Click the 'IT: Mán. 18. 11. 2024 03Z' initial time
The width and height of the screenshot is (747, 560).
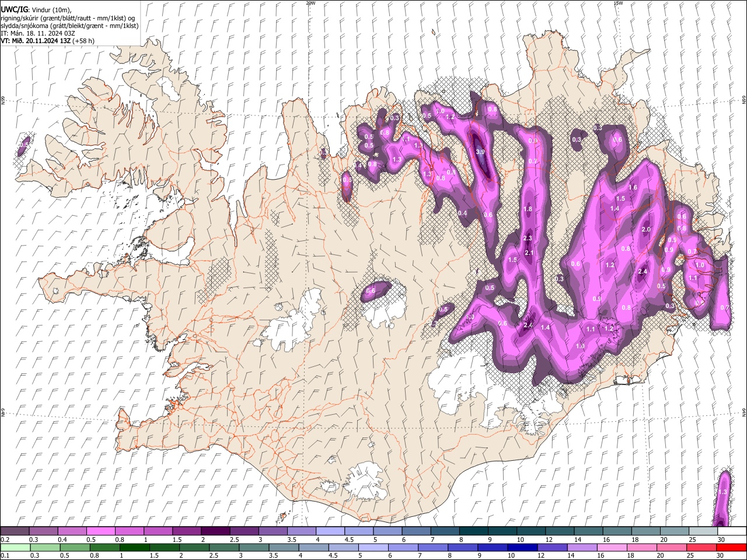(x=38, y=33)
